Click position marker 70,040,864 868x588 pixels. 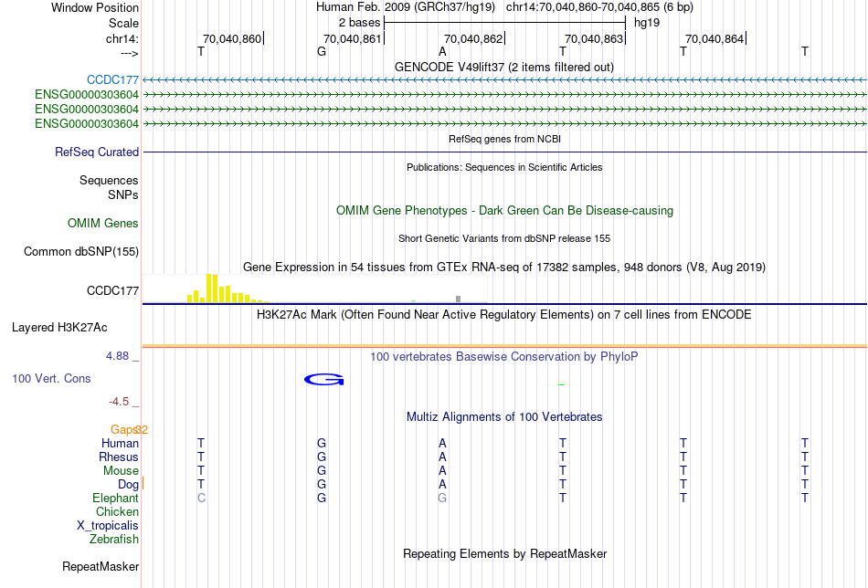(x=715, y=39)
